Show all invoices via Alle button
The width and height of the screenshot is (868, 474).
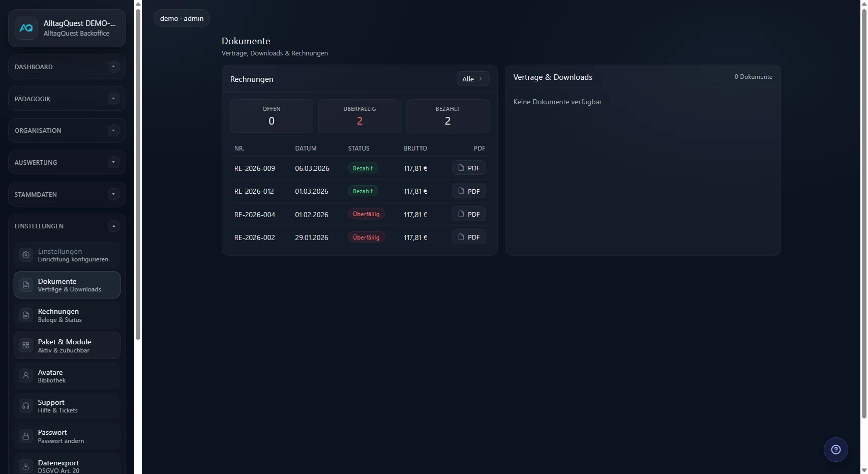[472, 79]
